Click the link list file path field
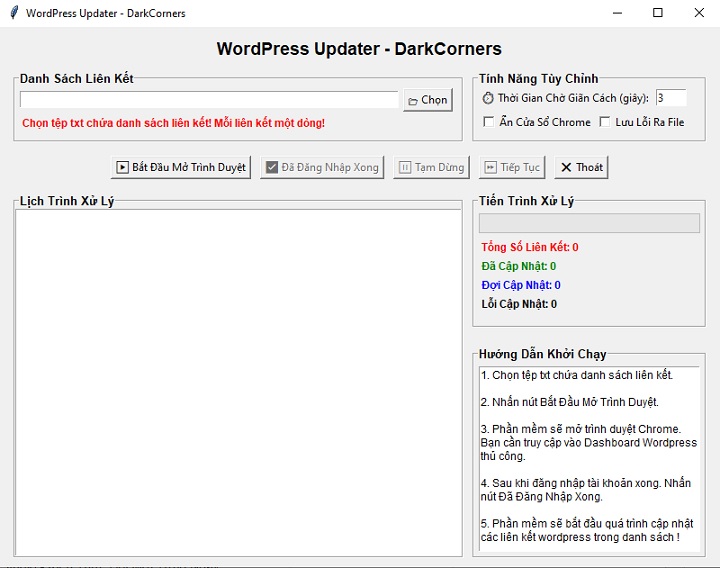The width and height of the screenshot is (720, 568). [x=209, y=100]
